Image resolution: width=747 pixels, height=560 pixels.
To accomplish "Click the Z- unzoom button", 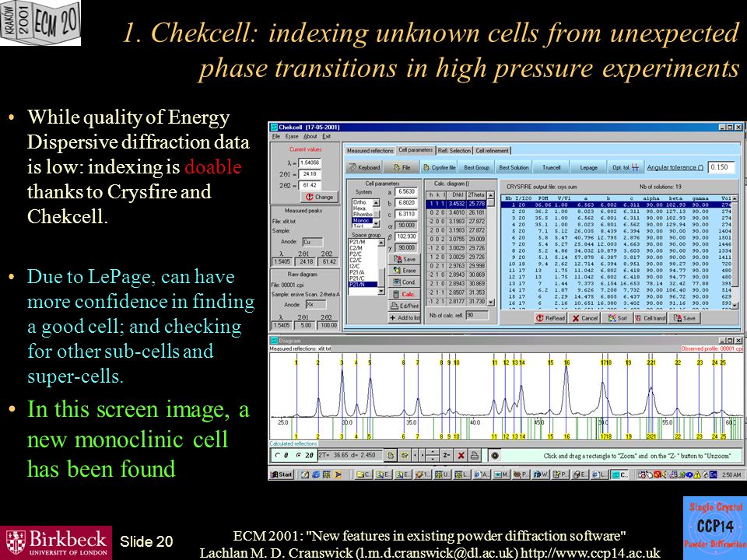I will 446,456.
